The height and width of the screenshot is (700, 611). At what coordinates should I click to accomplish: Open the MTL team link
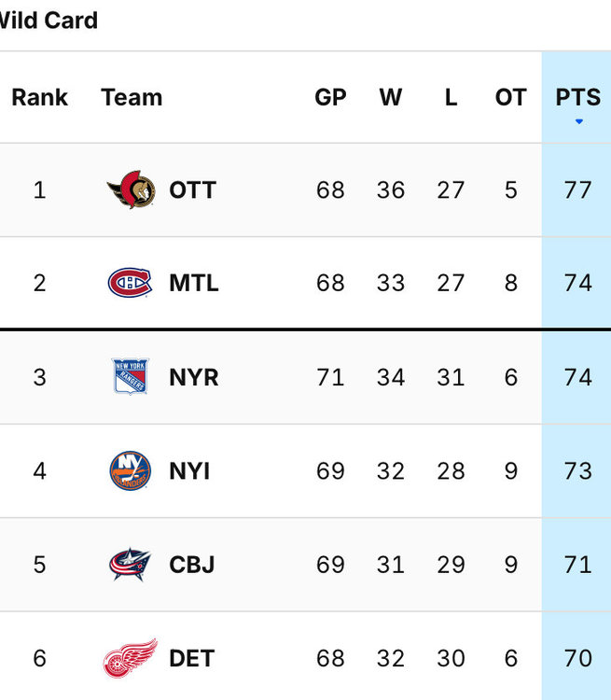[194, 283]
